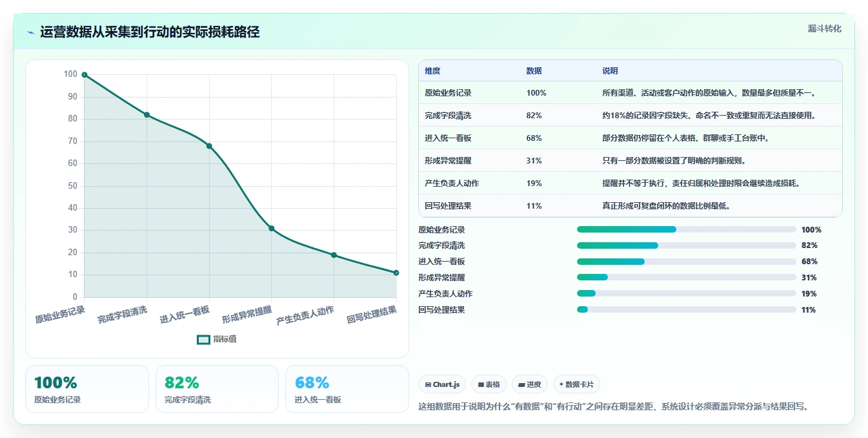Click the description starting 提醒并不等于执行

coord(701,183)
